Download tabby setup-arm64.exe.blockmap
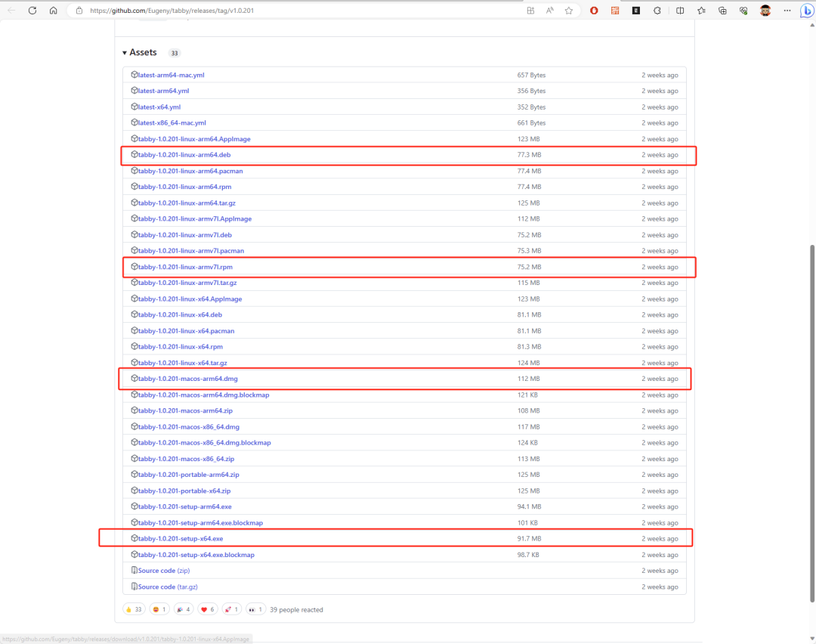Image resolution: width=816 pixels, height=644 pixels. click(x=200, y=523)
